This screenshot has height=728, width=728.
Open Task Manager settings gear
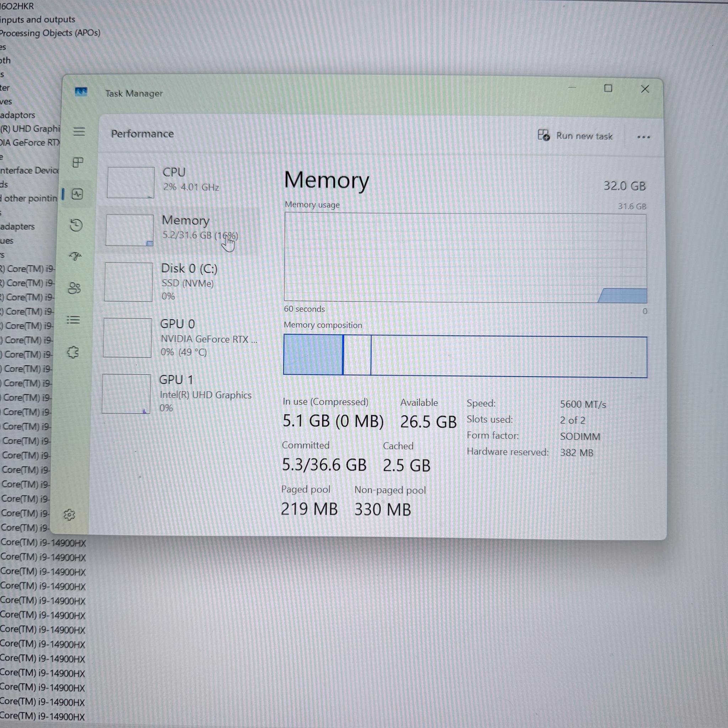[69, 514]
